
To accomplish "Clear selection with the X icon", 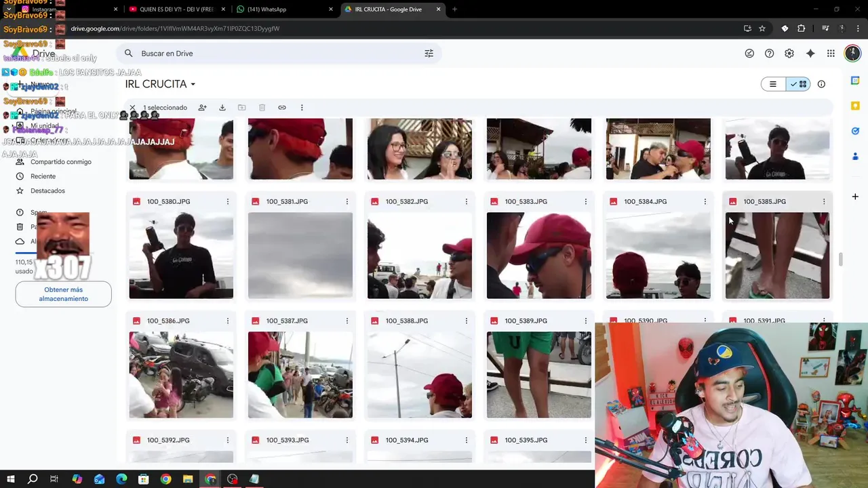I will 132,108.
